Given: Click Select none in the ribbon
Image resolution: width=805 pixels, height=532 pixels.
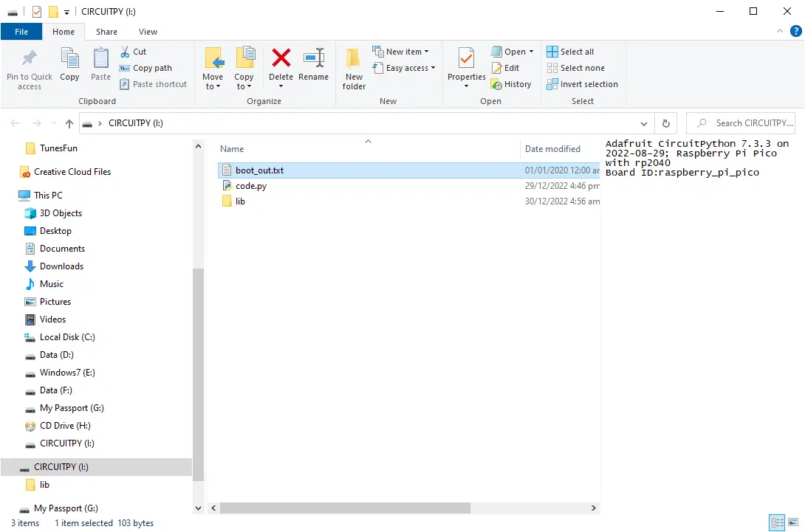Looking at the screenshot, I should click(575, 68).
